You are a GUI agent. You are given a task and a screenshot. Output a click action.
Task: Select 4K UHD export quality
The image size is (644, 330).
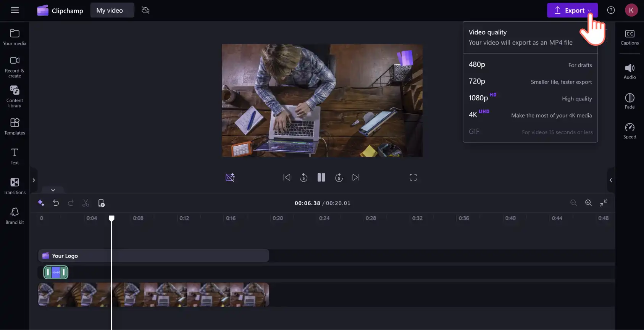(530, 115)
